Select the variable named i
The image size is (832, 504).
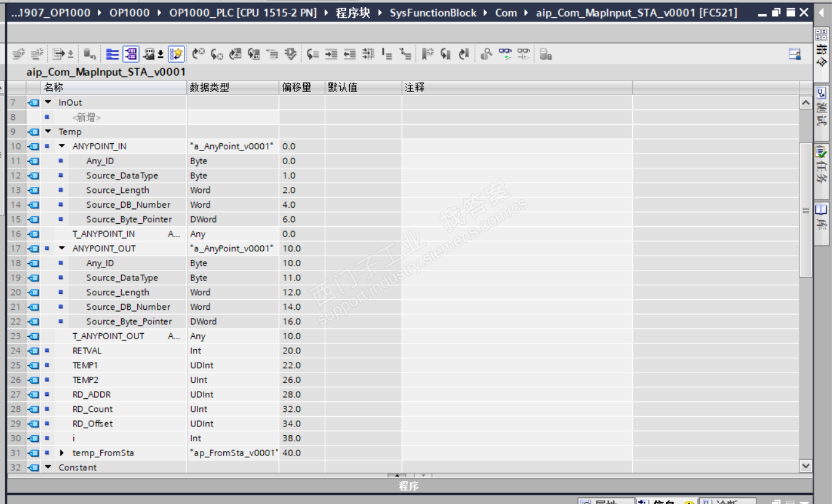pos(74,438)
